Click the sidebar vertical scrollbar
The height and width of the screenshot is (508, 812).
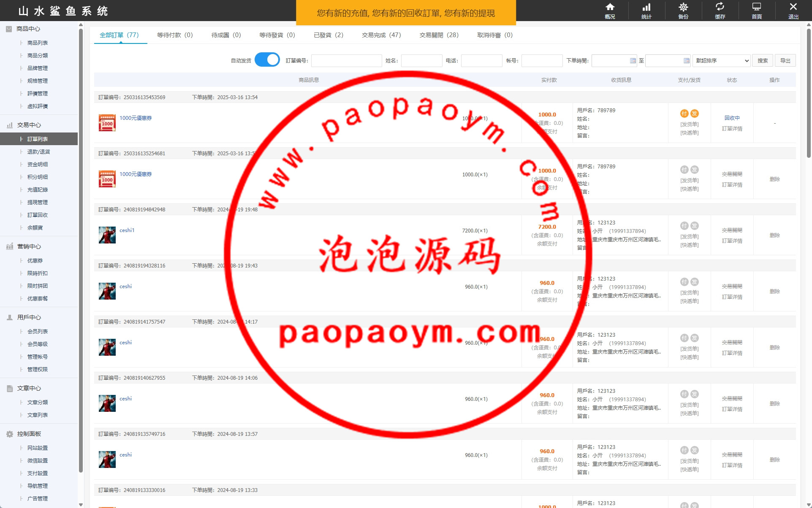pyautogui.click(x=81, y=251)
